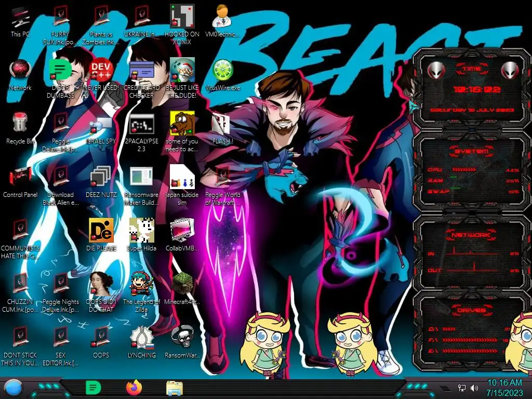The image size is (532, 399).
Task: Open the DONT STICK THIS IN YOU icon
Action: pyautogui.click(x=20, y=337)
